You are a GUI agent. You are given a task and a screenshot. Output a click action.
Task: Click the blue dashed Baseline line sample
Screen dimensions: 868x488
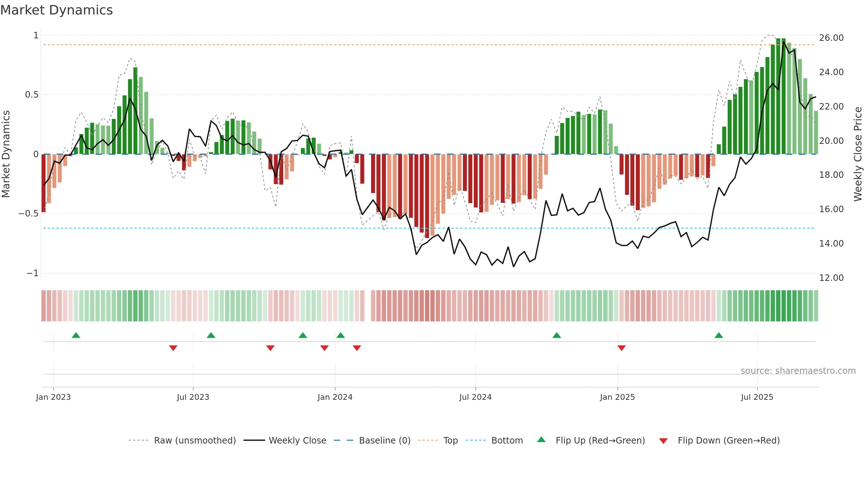pos(344,440)
